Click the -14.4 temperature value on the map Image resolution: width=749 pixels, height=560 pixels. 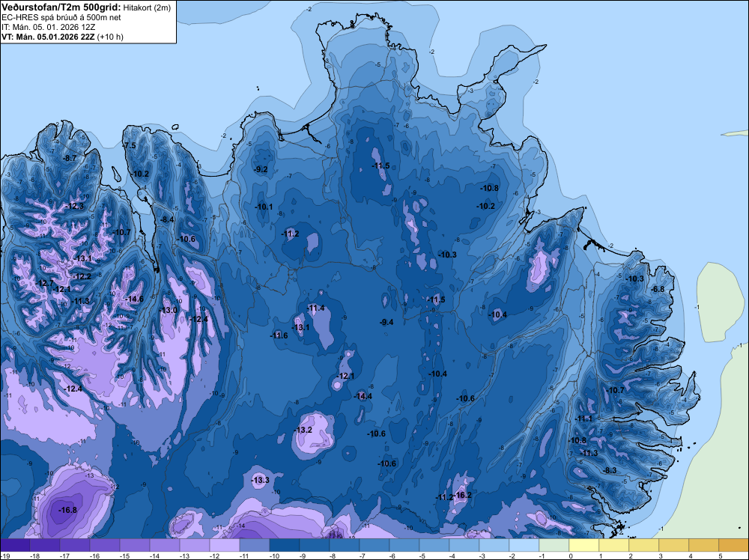(x=363, y=396)
